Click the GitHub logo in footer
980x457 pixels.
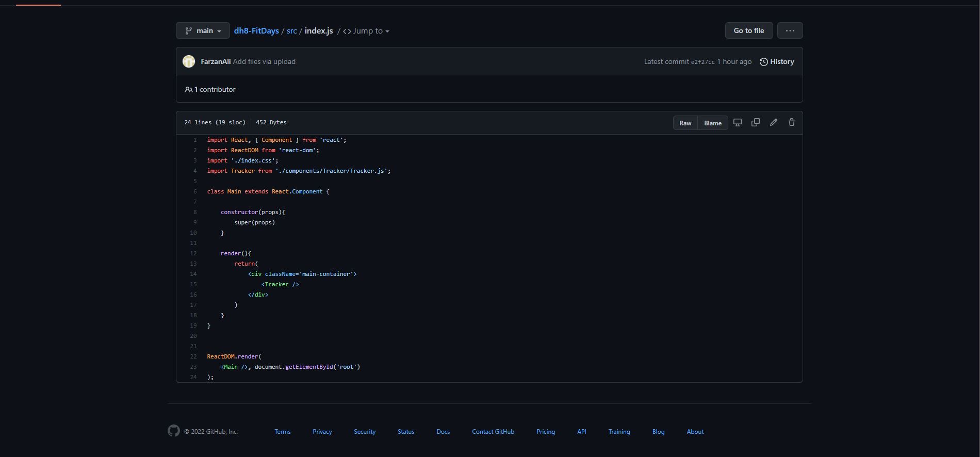click(174, 431)
